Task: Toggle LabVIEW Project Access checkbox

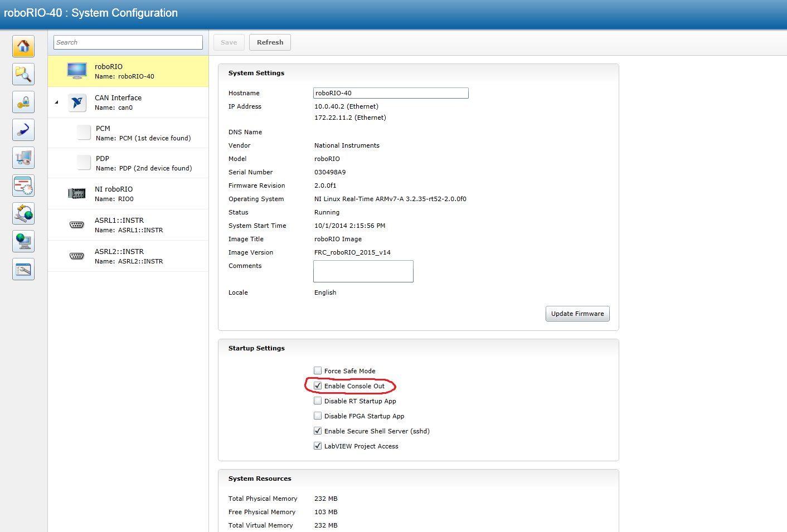Action: click(x=318, y=446)
